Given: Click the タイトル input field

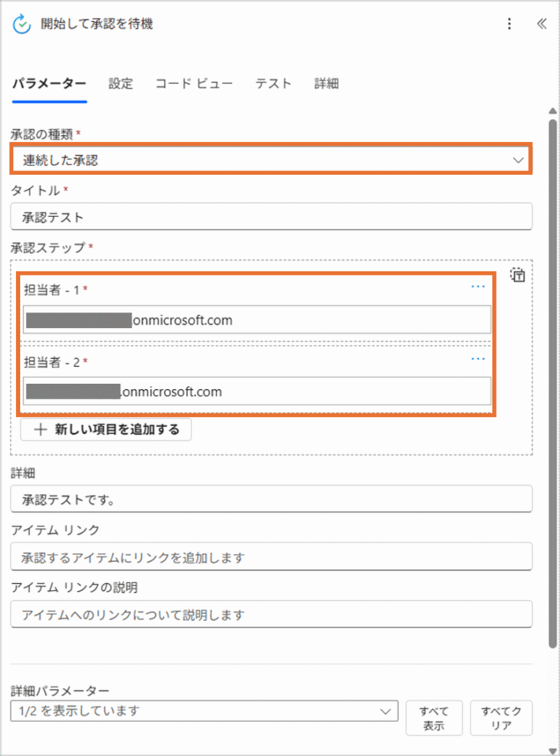Looking at the screenshot, I should (x=272, y=218).
